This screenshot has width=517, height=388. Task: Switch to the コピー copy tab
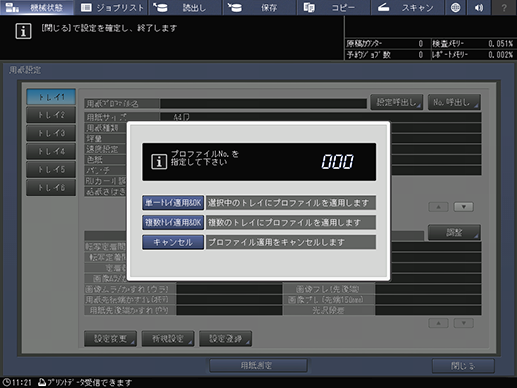(x=333, y=7)
